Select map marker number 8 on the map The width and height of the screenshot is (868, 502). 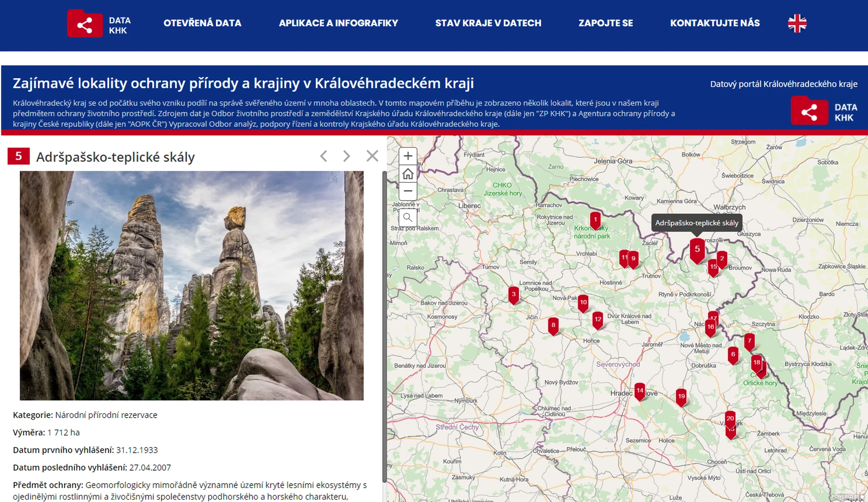[x=553, y=326]
